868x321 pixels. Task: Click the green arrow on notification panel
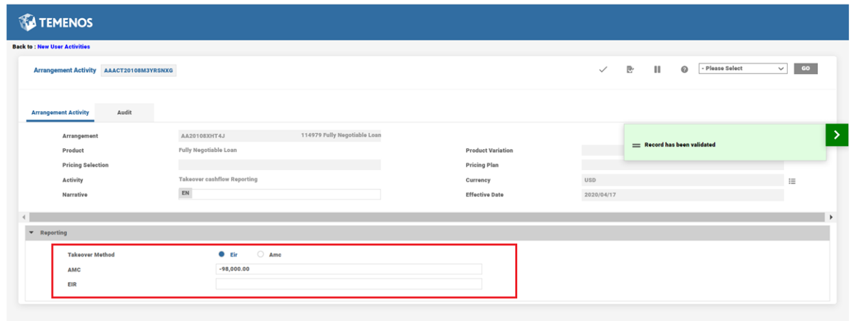coord(836,135)
